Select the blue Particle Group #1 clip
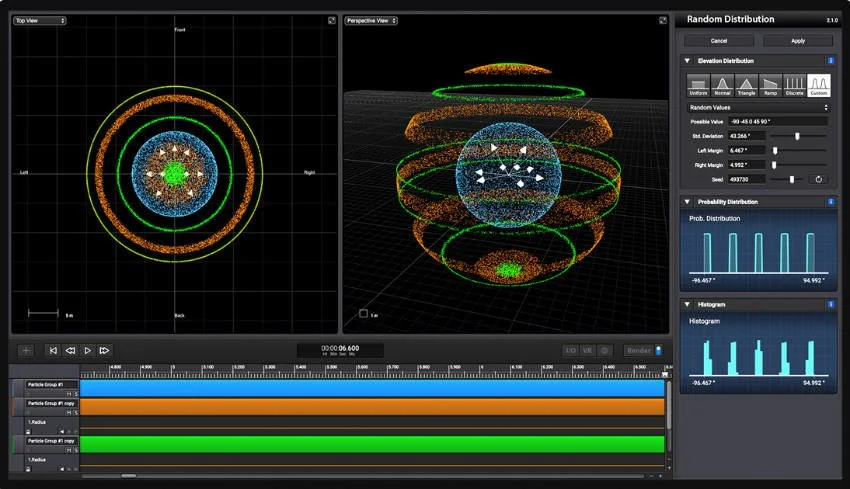Image resolution: width=850 pixels, height=489 pixels. 372,388
